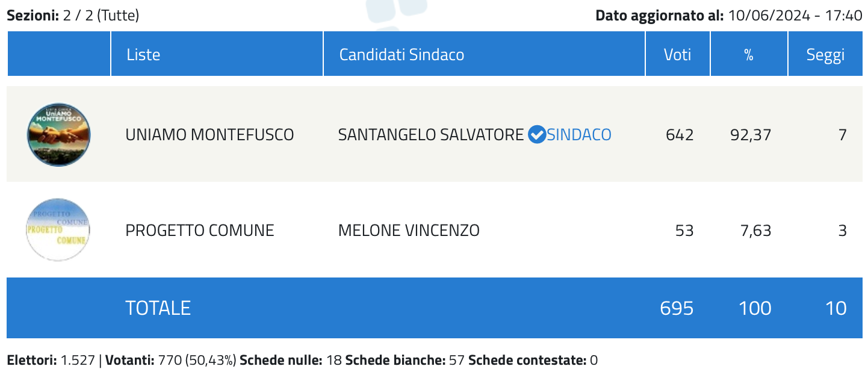Select the PROGETTO COMUNE list name
868x372 pixels.
point(200,231)
